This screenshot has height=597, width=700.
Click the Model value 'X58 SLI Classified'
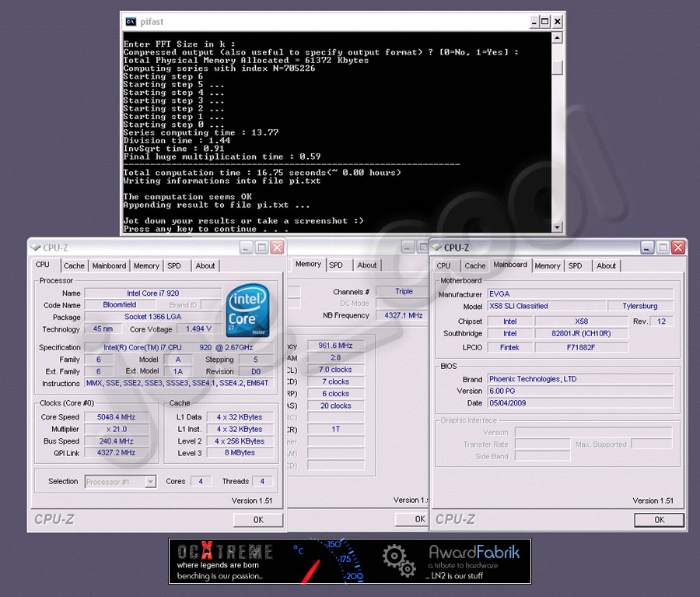547,306
